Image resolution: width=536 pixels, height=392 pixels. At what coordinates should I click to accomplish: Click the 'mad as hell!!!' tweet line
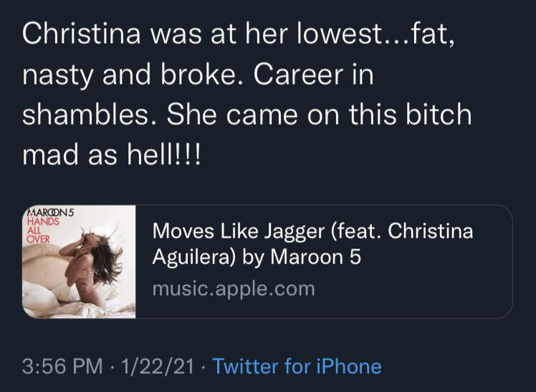tap(113, 156)
